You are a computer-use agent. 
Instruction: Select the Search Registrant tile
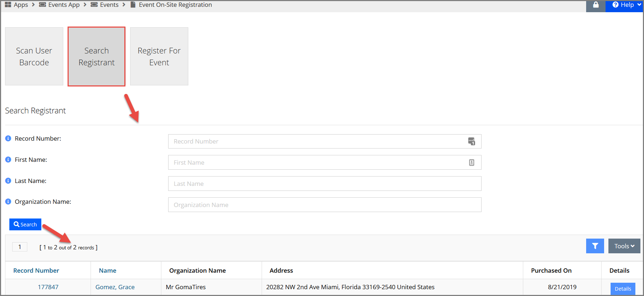(x=97, y=56)
